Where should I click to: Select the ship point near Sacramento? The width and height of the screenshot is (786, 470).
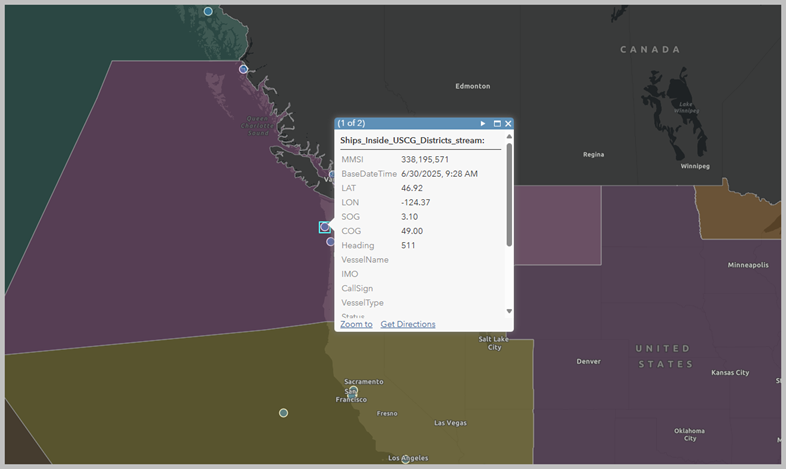tap(353, 391)
